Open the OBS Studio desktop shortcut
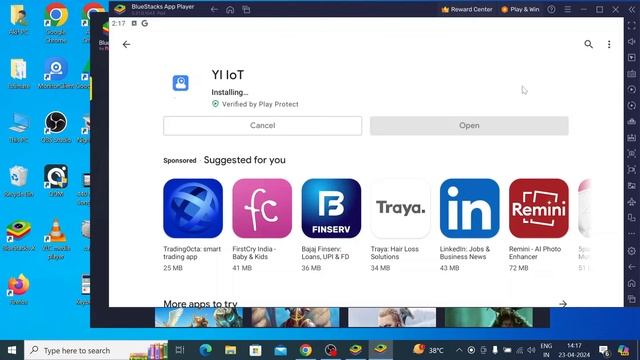This screenshot has width=640, height=360. click(56, 127)
